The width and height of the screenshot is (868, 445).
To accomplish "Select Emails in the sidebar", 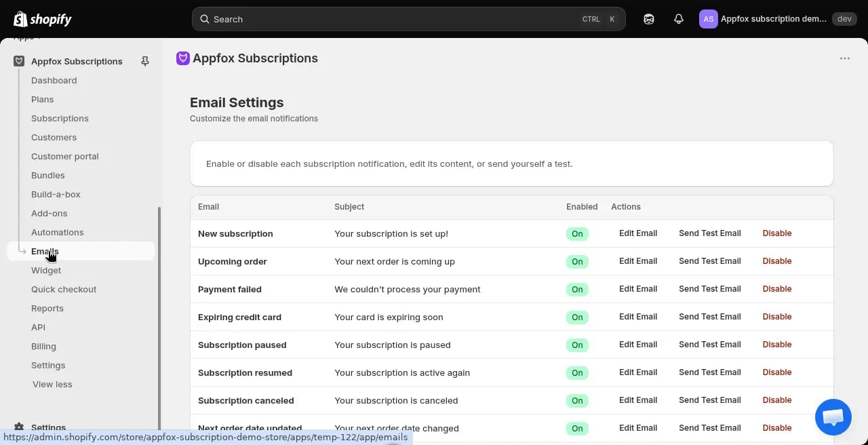I will [81, 251].
